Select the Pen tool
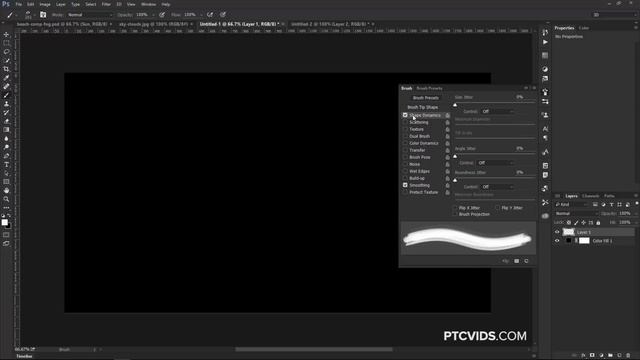The height and width of the screenshot is (360, 640). click(x=6, y=156)
